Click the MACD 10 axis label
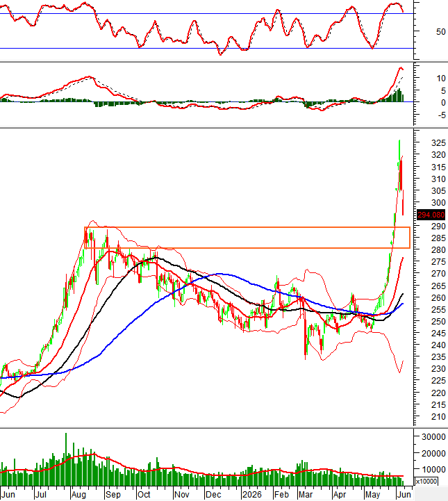448x501 pixels. [440, 79]
